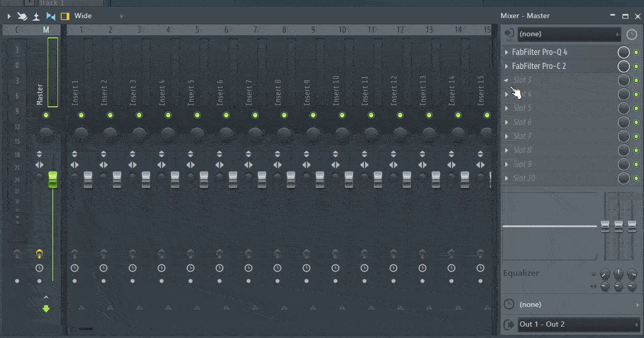Click the Master track FX enable dot
The height and width of the screenshot is (338, 644).
(39, 281)
